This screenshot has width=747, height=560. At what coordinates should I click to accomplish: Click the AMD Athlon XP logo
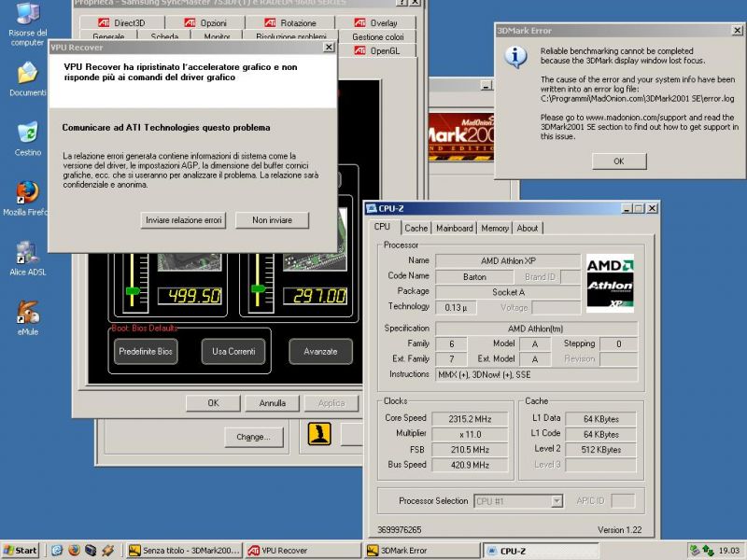point(610,282)
